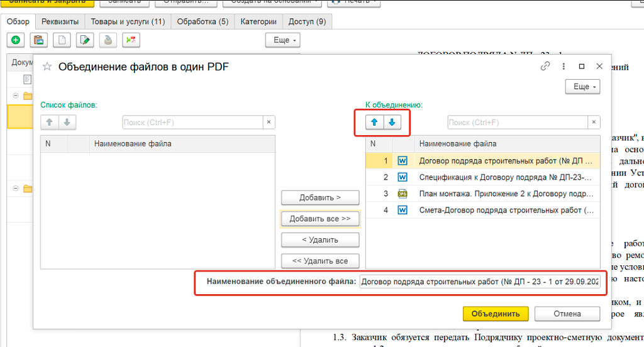This screenshot has width=644, height=347.
Task: Move selected file up in merge list
Action: 374,122
